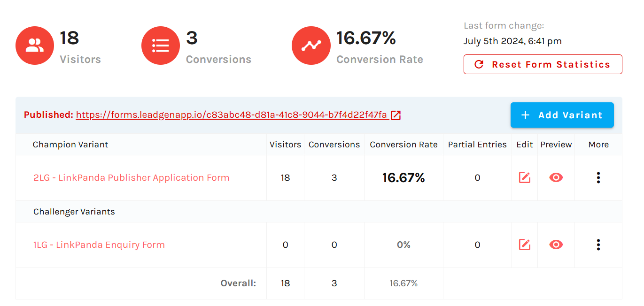
Task: Open published form link external icon
Action: [x=396, y=115]
